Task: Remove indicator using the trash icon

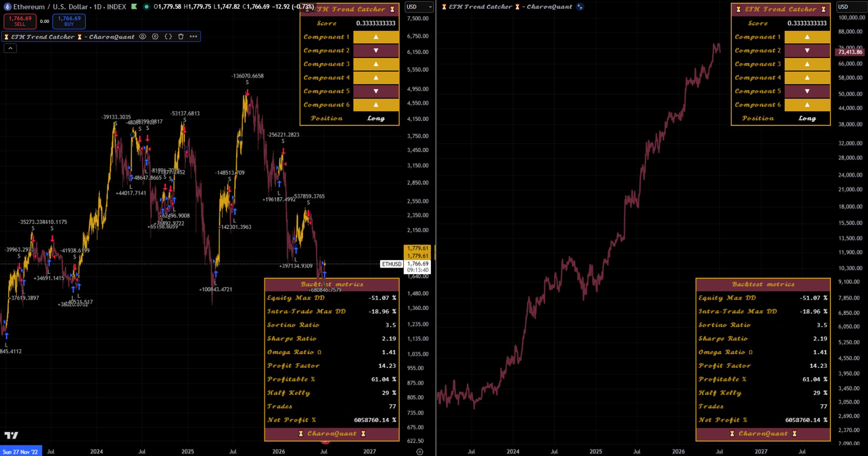Action: click(x=181, y=37)
